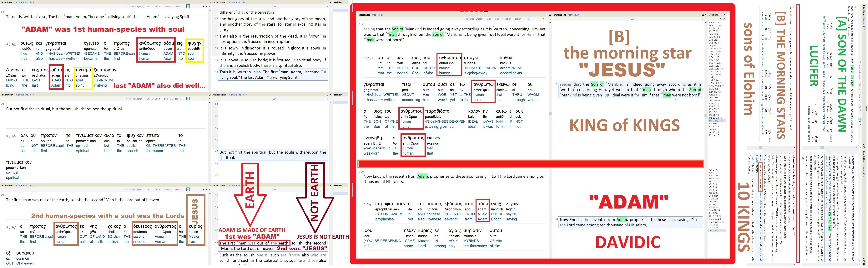Click the scrollbar thumb beside the upper srch list
The height and width of the screenshot is (268, 868).
(x=706, y=115)
